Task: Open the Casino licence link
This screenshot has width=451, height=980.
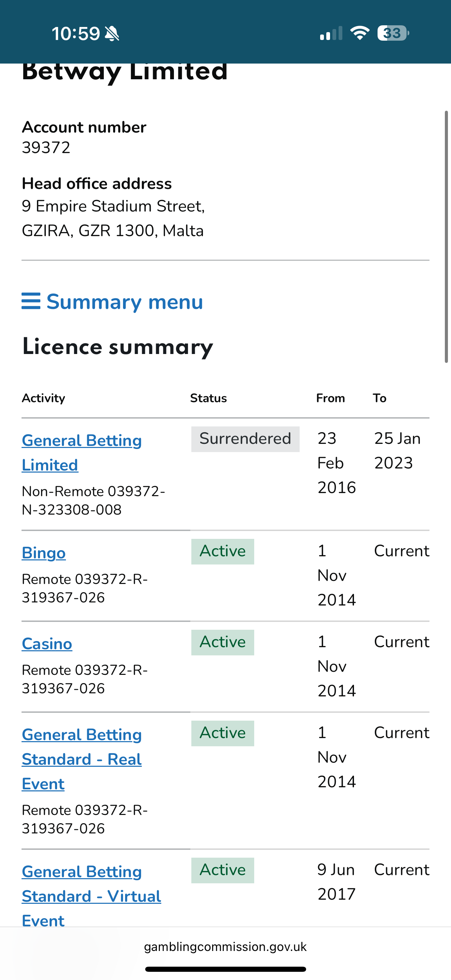Action: point(47,644)
